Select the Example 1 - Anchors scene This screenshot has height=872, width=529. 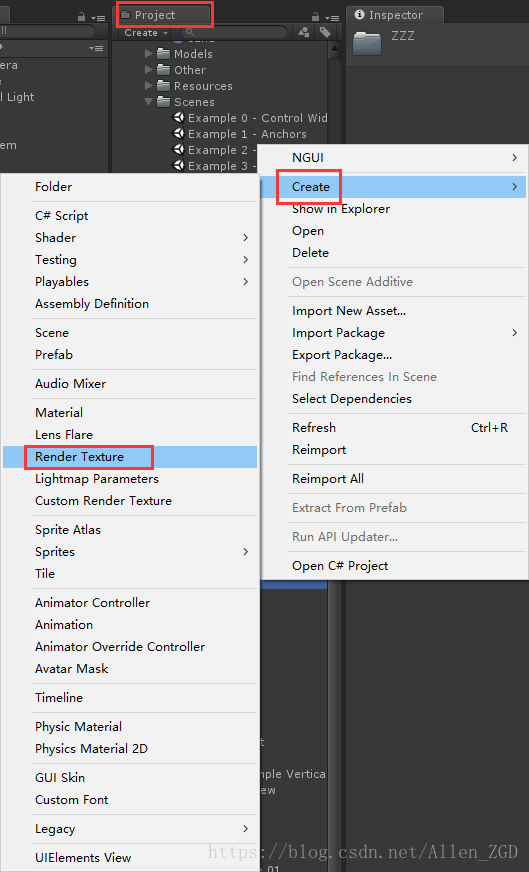[x=240, y=134]
